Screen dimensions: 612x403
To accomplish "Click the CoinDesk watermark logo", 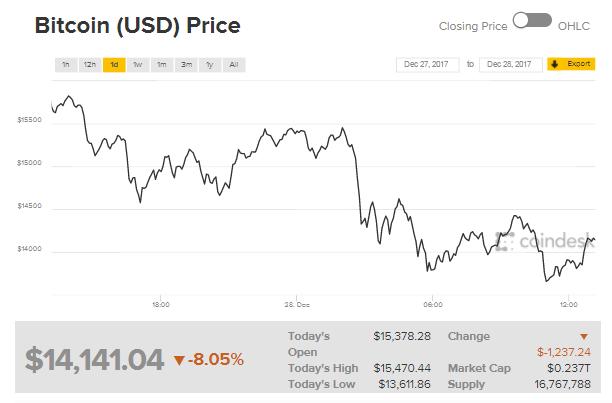I will click(542, 241).
